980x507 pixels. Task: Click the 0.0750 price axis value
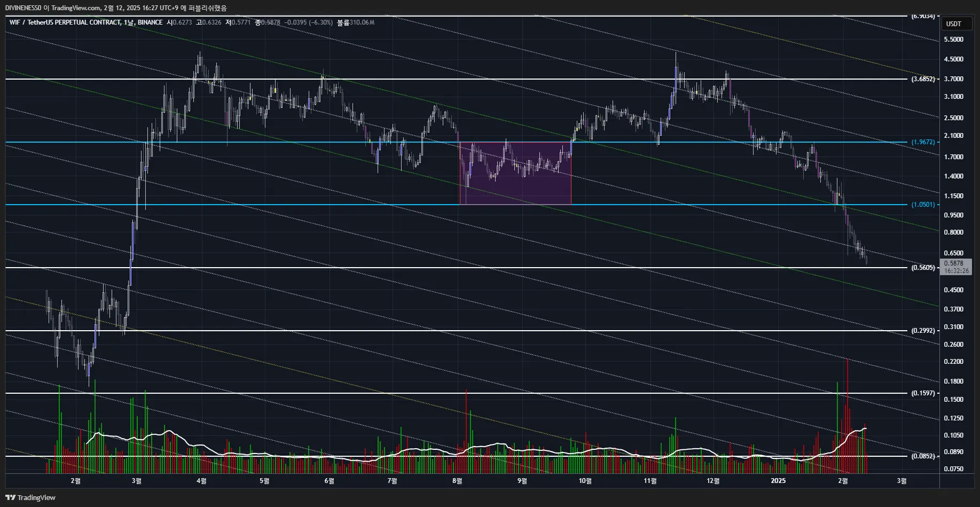pyautogui.click(x=954, y=469)
